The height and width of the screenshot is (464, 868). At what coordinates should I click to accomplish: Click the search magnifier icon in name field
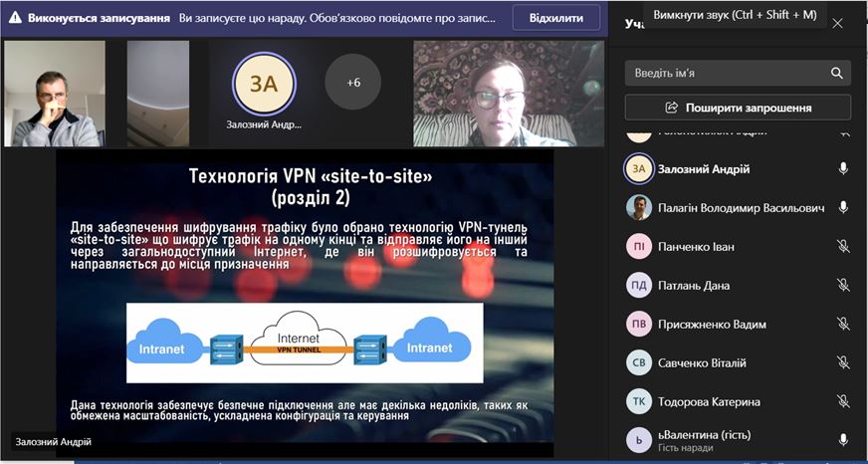click(836, 73)
